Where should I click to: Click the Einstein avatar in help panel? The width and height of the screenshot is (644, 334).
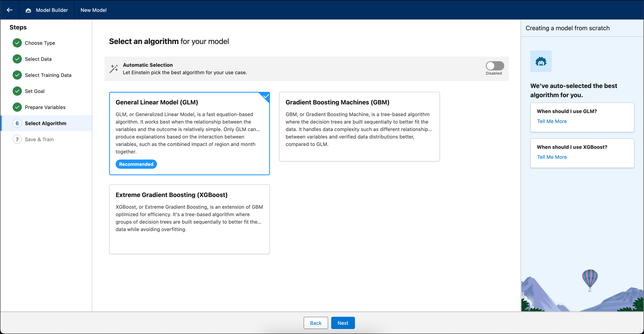point(541,61)
